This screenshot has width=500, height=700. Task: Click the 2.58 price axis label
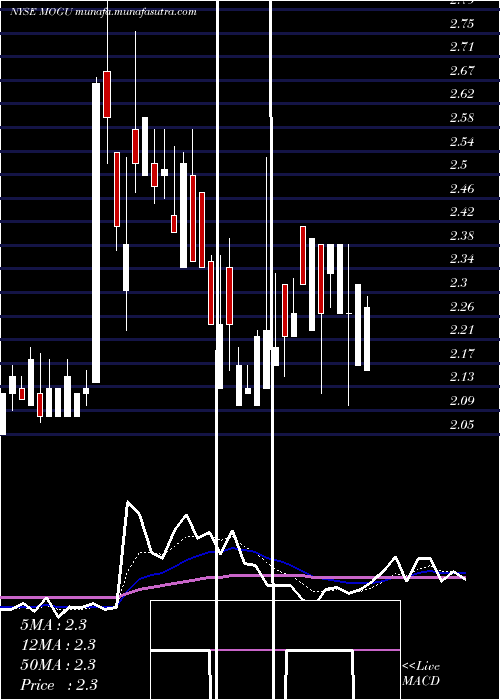tap(462, 118)
